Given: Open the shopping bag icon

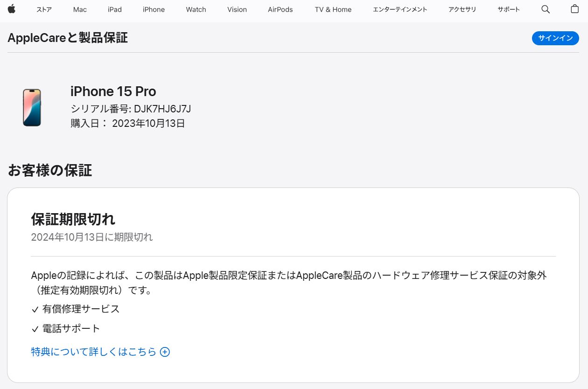Looking at the screenshot, I should tap(575, 9).
